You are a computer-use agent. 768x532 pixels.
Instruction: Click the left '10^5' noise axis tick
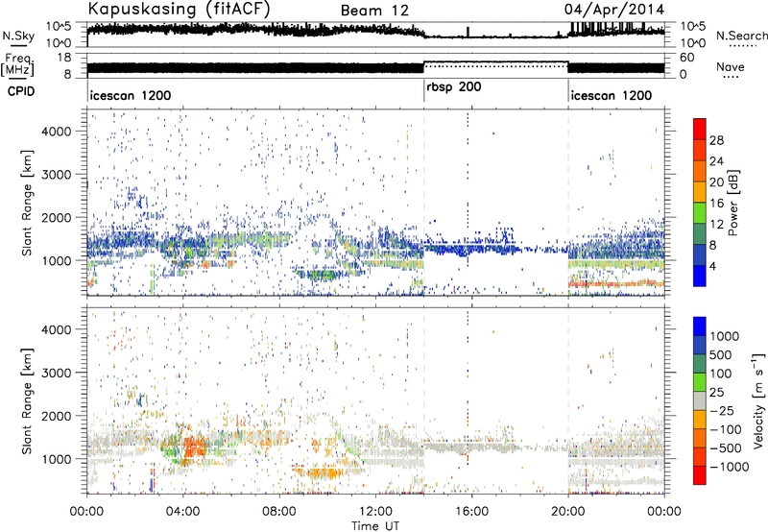pyautogui.click(x=59, y=27)
